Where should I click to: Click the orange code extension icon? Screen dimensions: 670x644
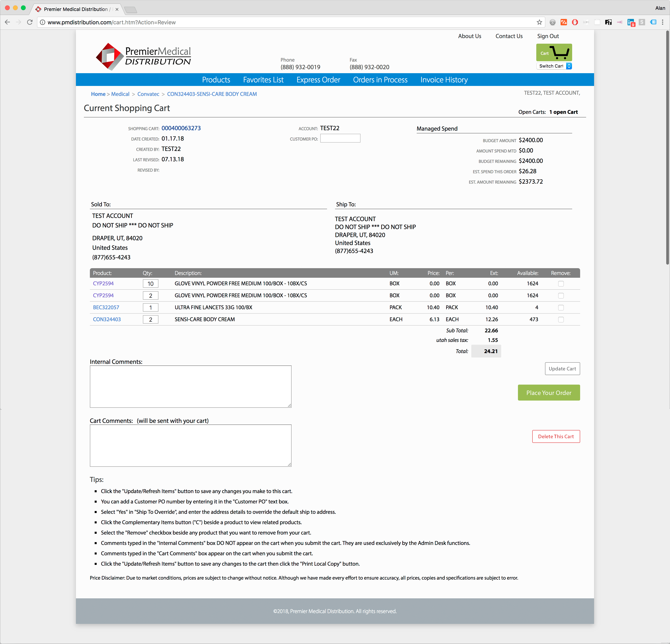tap(564, 22)
